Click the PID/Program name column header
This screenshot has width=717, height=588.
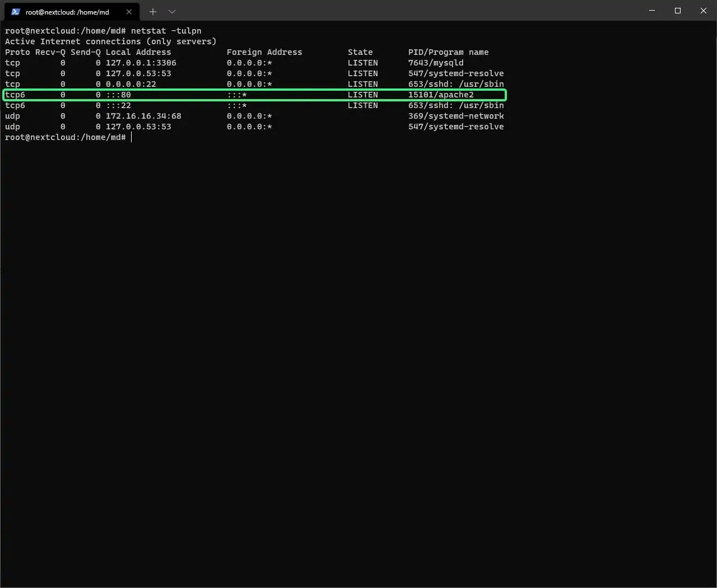(x=448, y=52)
